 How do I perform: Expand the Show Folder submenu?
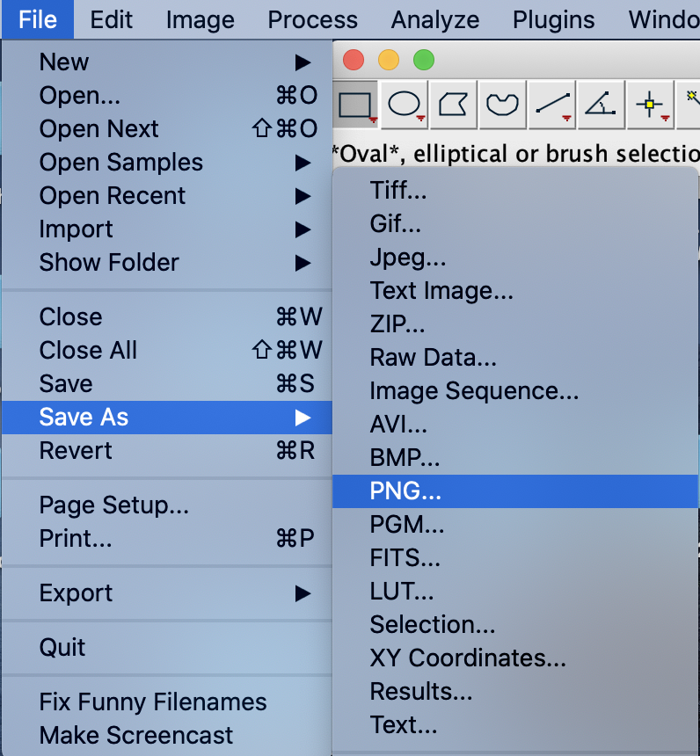tap(167, 263)
